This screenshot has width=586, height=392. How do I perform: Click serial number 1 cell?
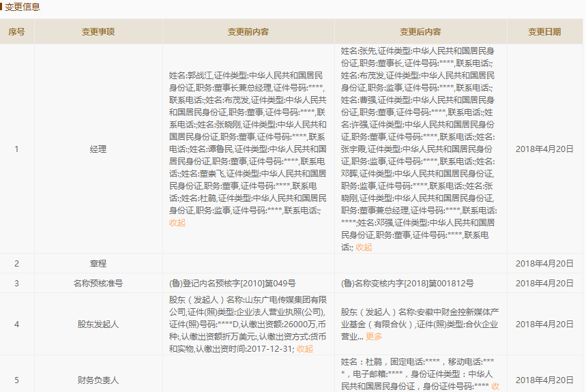pos(17,149)
